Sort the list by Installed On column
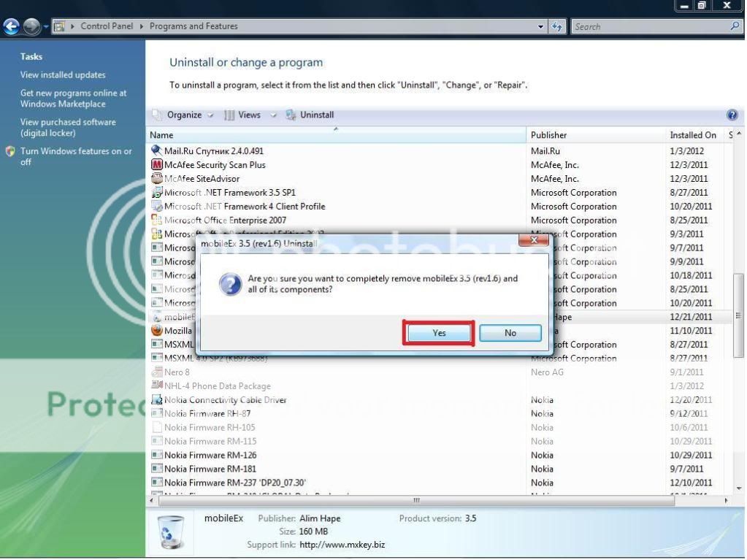The width and height of the screenshot is (747, 560). [x=694, y=135]
